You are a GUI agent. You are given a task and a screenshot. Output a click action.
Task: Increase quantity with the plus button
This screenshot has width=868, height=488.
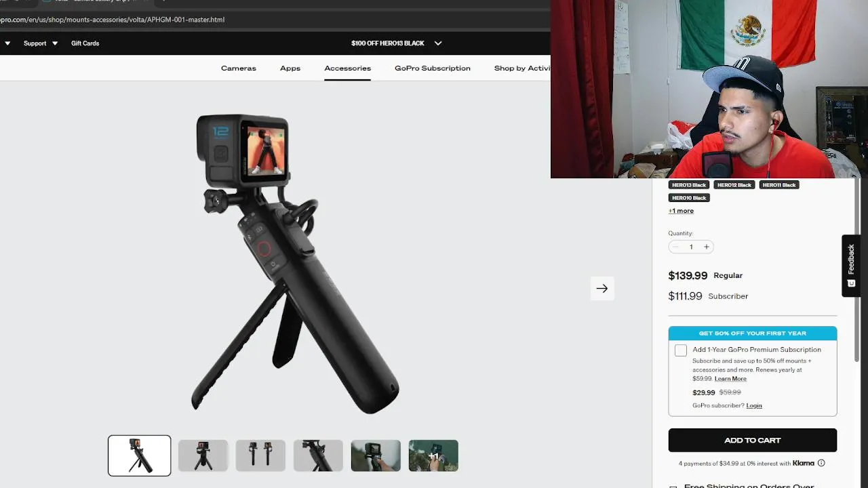(x=707, y=247)
